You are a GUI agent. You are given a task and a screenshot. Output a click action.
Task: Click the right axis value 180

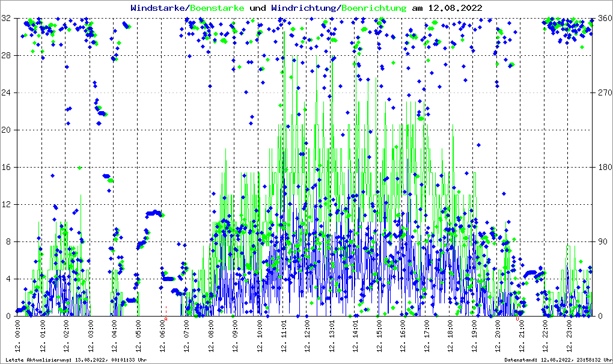point(603,168)
